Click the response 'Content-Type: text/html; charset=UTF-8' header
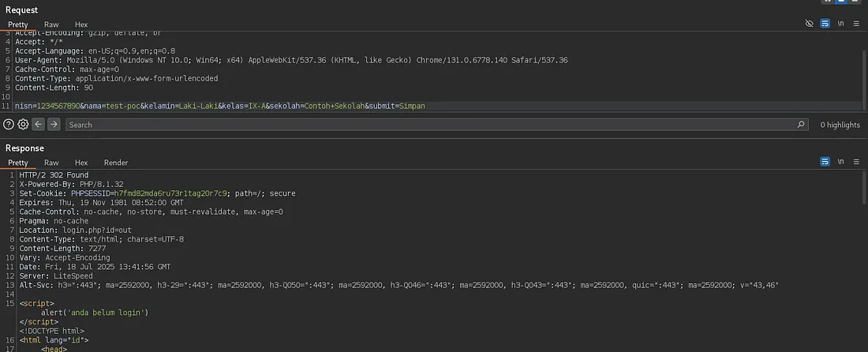The height and width of the screenshot is (352, 868). [101, 239]
